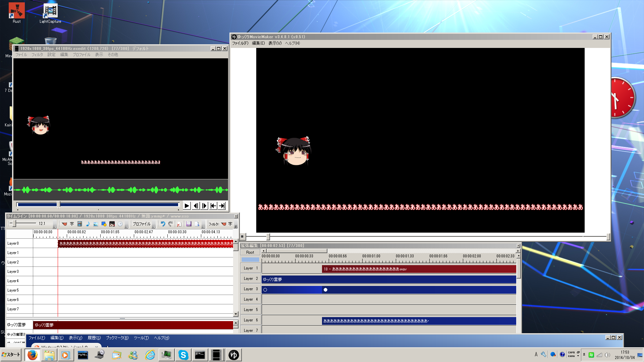
Task: Open ブックマーク(B) menu in bottom browser window
Action: [117, 338]
